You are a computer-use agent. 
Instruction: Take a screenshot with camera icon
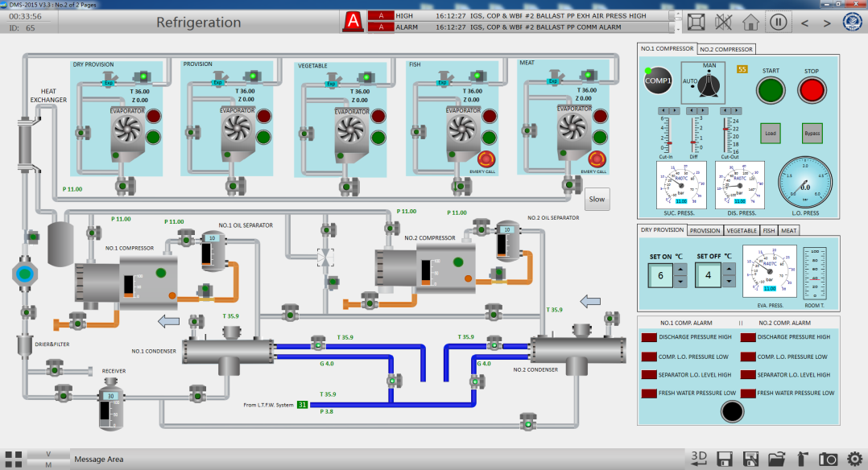coord(828,459)
